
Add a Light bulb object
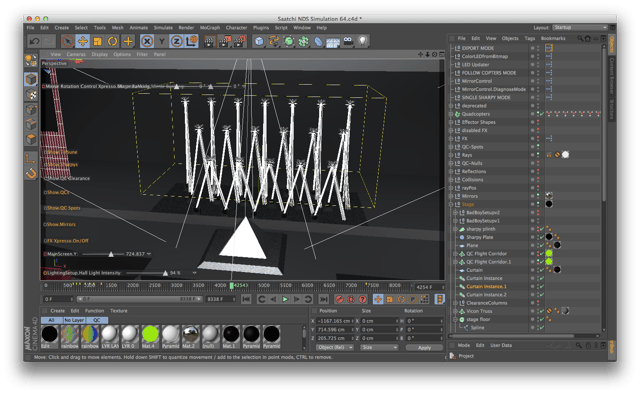tap(363, 41)
